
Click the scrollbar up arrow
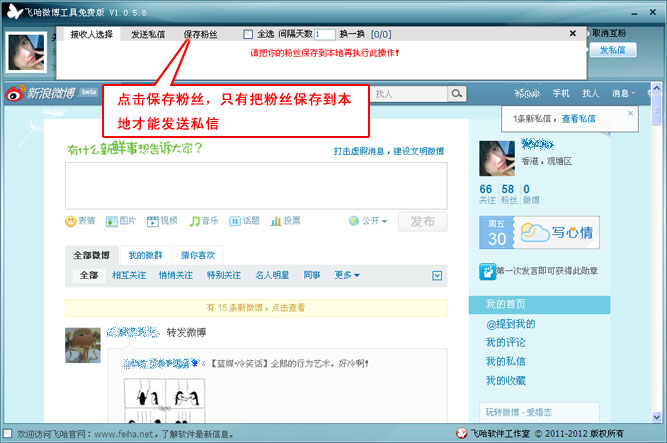pos(656,88)
